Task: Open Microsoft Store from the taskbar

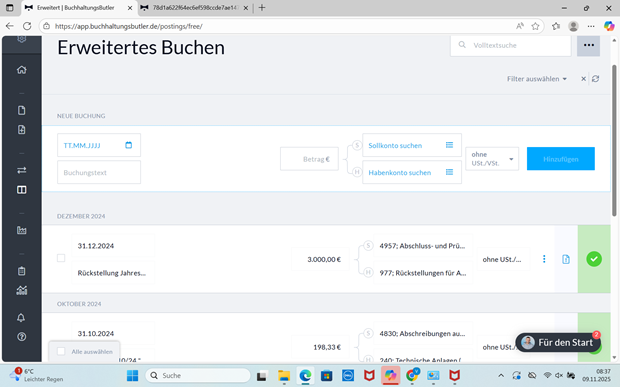Action: (x=327, y=376)
